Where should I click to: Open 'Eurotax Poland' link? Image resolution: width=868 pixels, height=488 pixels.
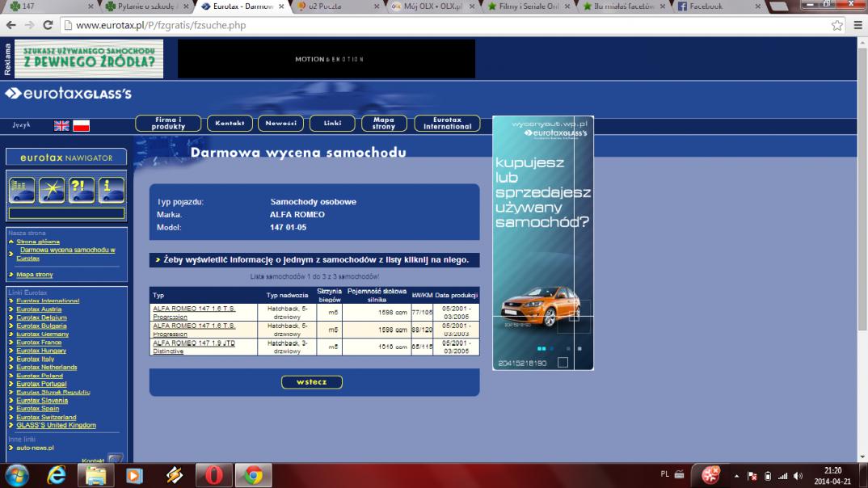[40, 376]
